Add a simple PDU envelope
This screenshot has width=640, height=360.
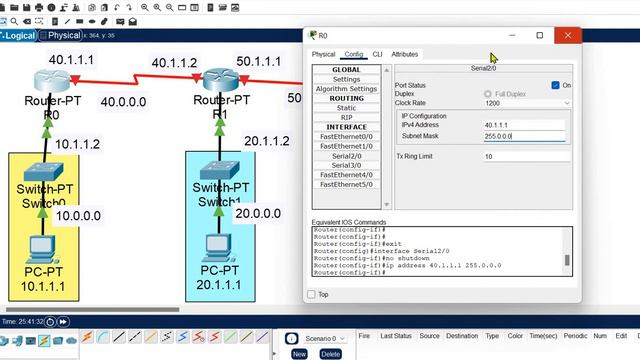click(x=120, y=21)
